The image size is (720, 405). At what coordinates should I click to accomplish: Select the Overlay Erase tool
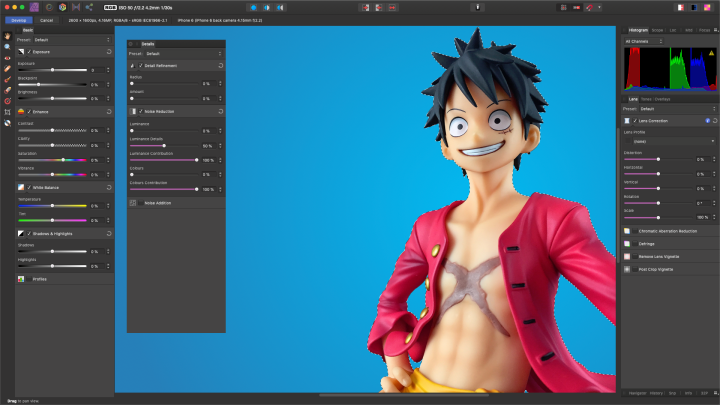pos(7,90)
